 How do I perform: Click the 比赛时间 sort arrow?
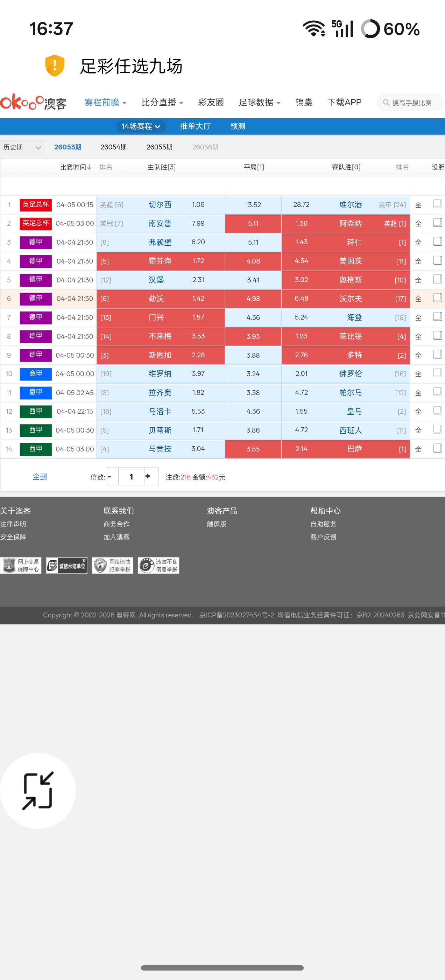tap(89, 167)
